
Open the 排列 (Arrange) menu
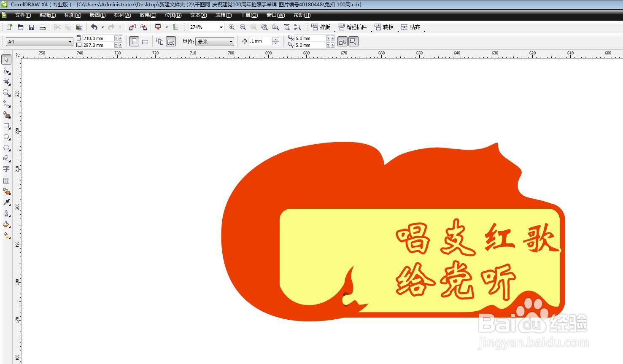(x=122, y=15)
